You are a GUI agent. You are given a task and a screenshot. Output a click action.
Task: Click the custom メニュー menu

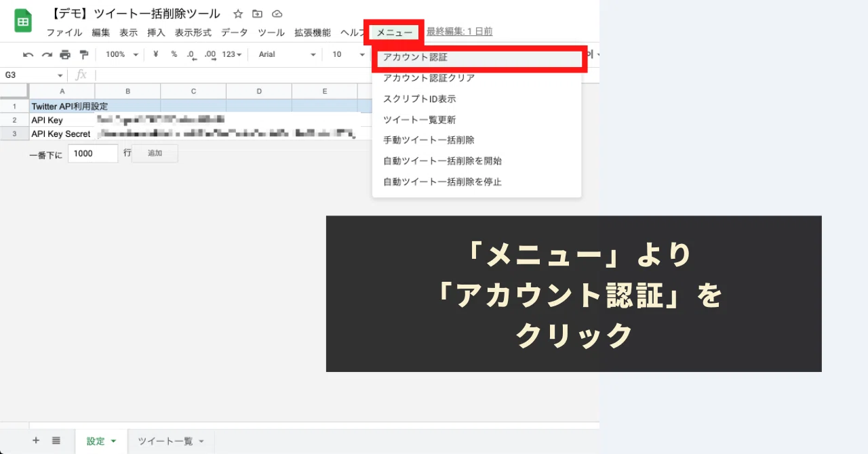[395, 32]
